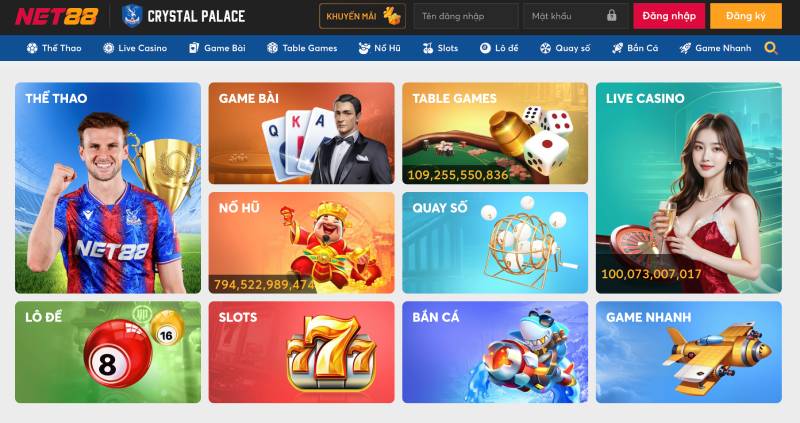The width and height of the screenshot is (800, 423).
Task: Open the Thể Thao sports banner tile
Action: tap(108, 188)
